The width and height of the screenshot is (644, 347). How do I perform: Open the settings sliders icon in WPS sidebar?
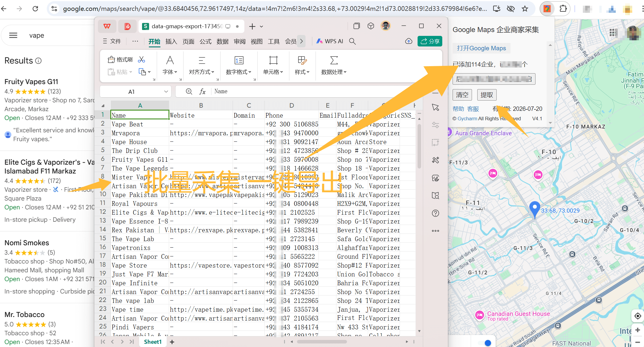[x=436, y=125]
